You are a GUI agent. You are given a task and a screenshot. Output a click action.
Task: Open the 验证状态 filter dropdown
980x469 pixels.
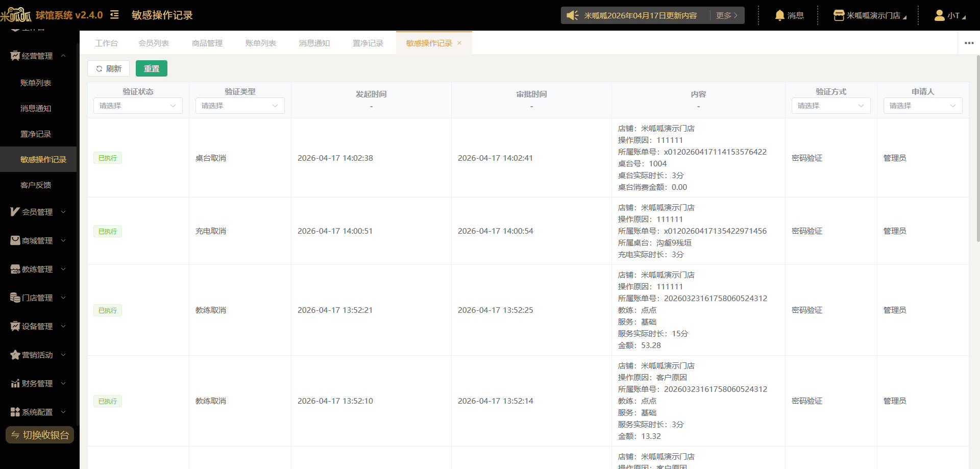click(x=138, y=106)
